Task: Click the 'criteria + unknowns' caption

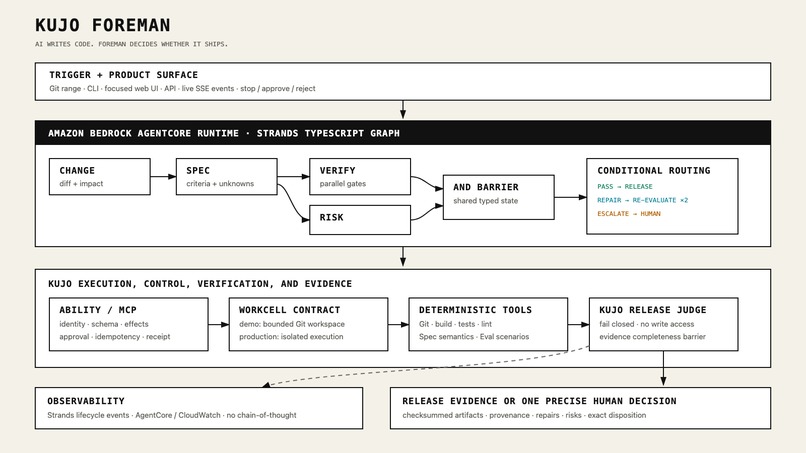Action: pyautogui.click(x=220, y=184)
